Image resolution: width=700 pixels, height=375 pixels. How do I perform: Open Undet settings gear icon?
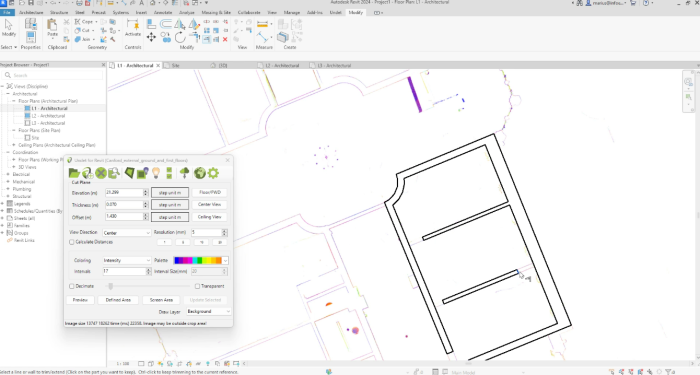[x=213, y=173]
